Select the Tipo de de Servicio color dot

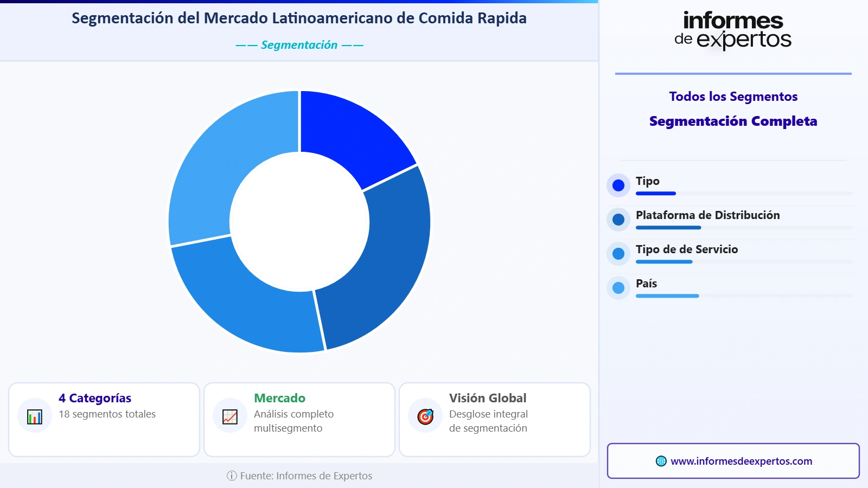pyautogui.click(x=618, y=254)
